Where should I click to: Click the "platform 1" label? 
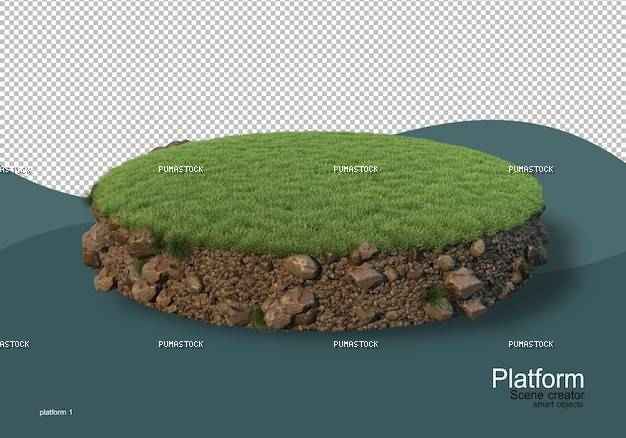pos(56,412)
